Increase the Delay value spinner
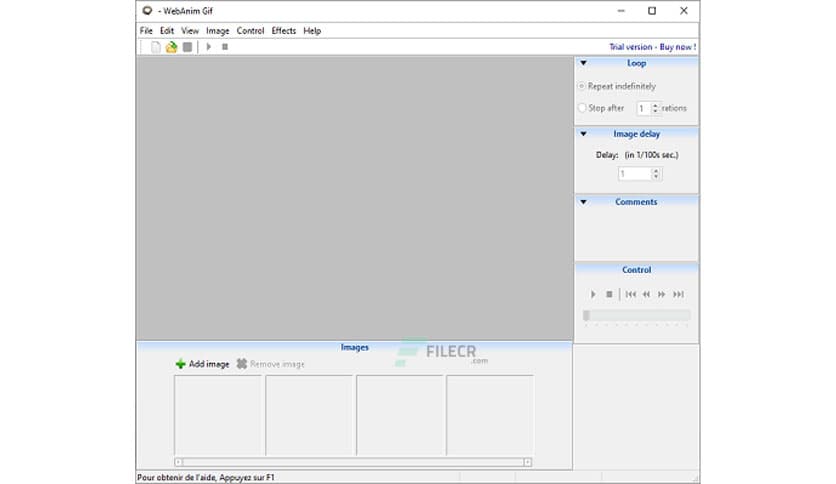Image resolution: width=836 pixels, height=484 pixels. coord(656,171)
